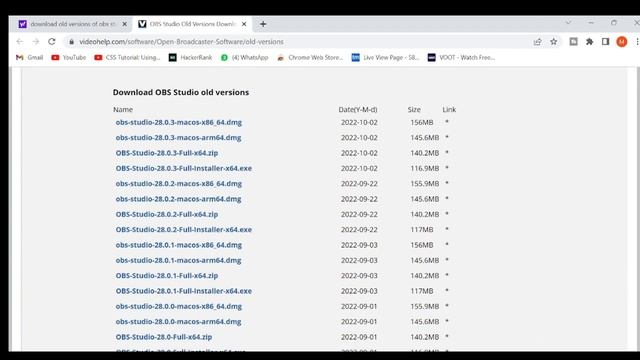This screenshot has height=360, width=640.
Task: Close the download old versions search tab
Action: point(125,24)
